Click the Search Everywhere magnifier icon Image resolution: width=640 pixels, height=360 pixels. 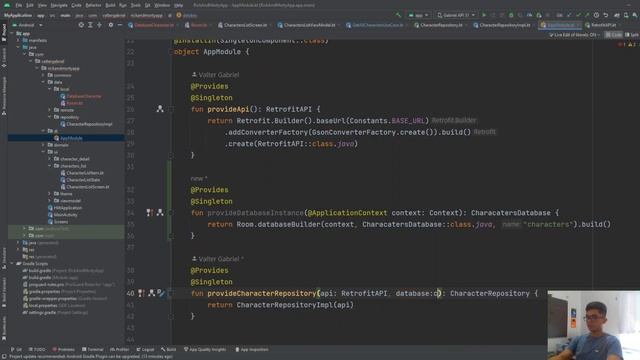pyautogui.click(x=635, y=15)
